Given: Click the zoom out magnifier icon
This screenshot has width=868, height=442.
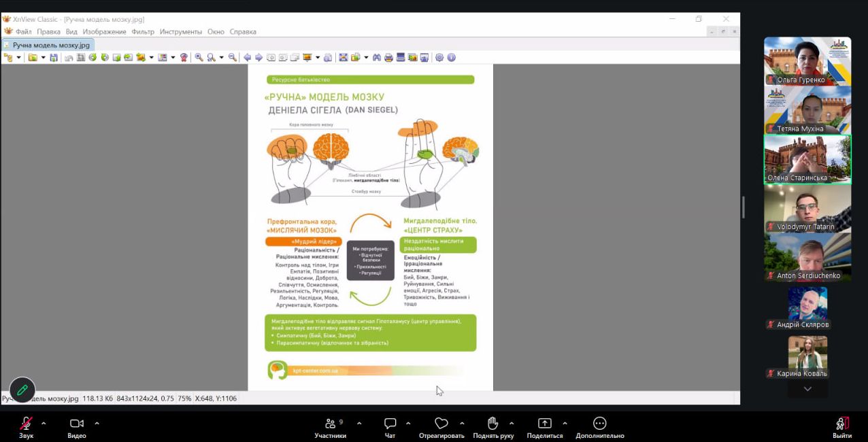Looking at the screenshot, I should [x=233, y=58].
